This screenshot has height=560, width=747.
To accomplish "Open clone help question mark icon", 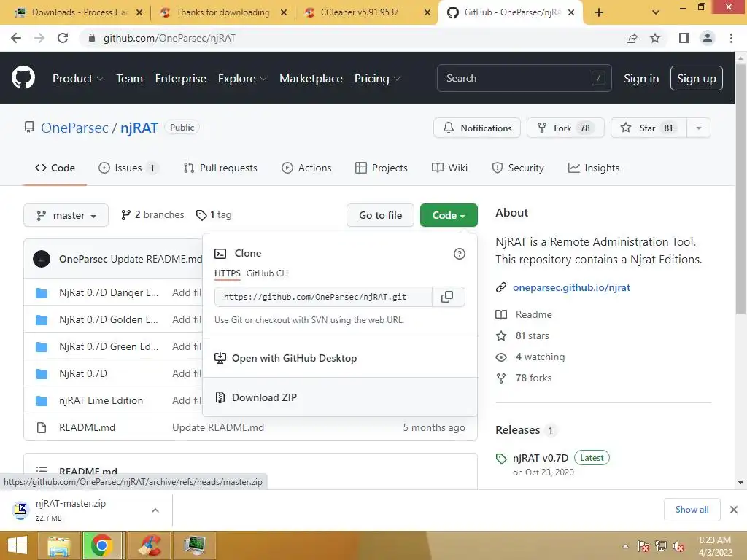I will point(460,254).
